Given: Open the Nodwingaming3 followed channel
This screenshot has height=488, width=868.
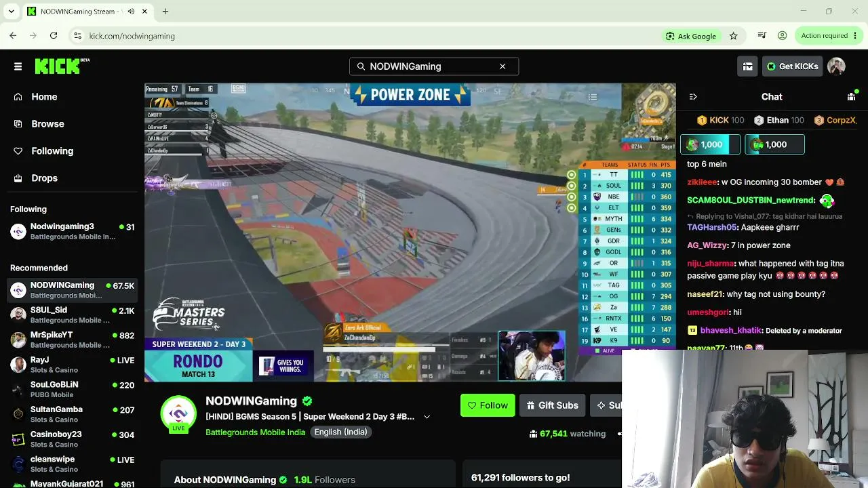Looking at the screenshot, I should (x=73, y=231).
